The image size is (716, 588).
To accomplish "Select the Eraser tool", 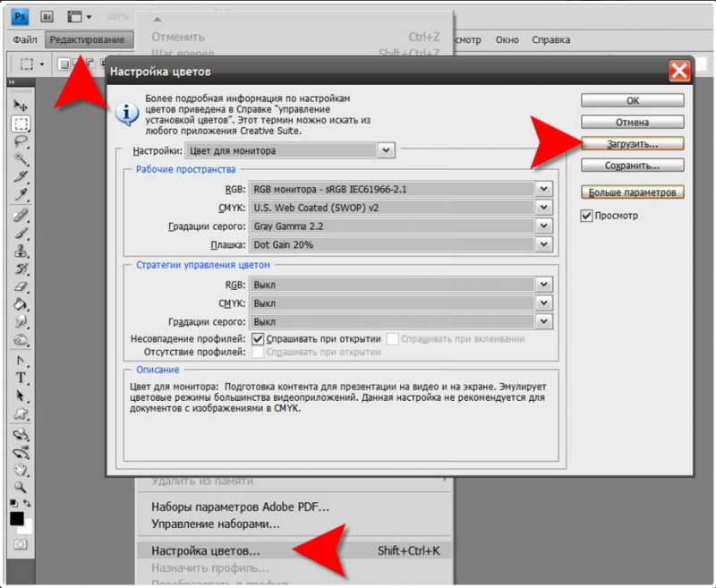I will [20, 286].
